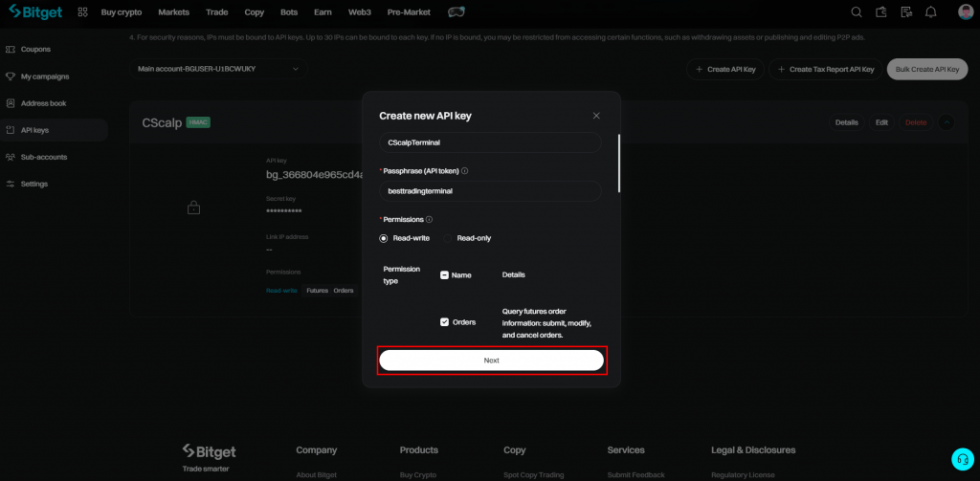Click the passphrase input field
980x481 pixels.
(491, 190)
